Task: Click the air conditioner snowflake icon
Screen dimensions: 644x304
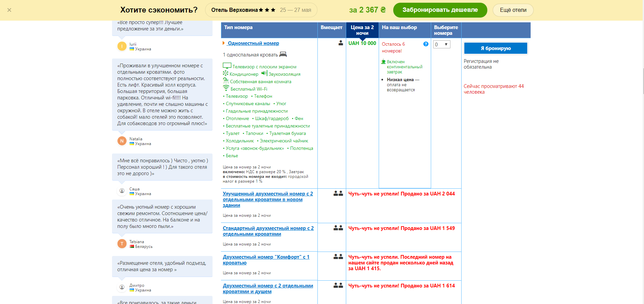Action: click(226, 73)
